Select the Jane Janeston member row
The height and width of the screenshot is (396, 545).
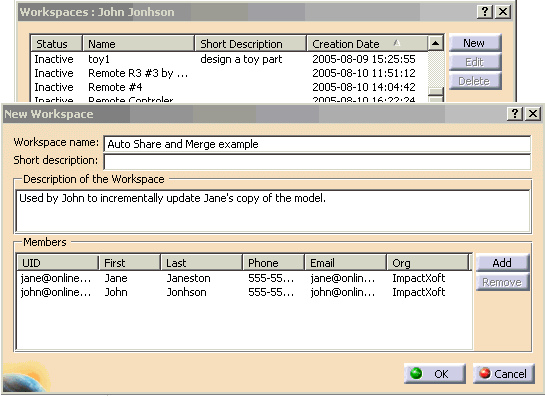244,278
